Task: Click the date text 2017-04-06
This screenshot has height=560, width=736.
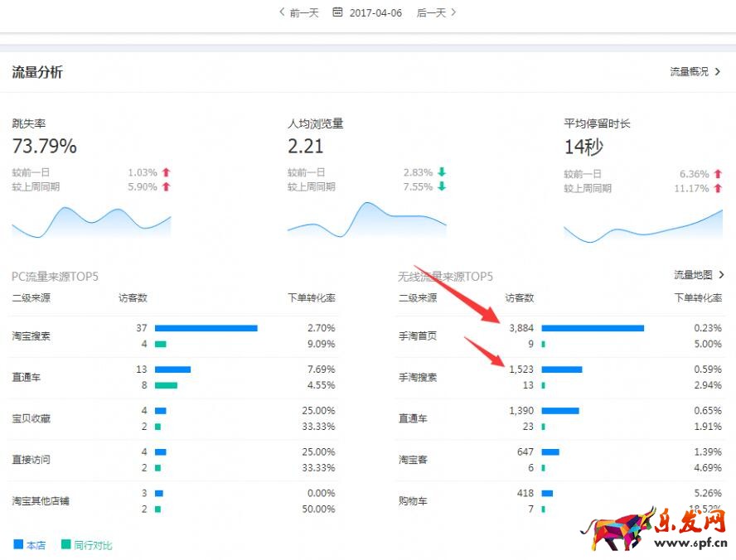Action: tap(375, 12)
